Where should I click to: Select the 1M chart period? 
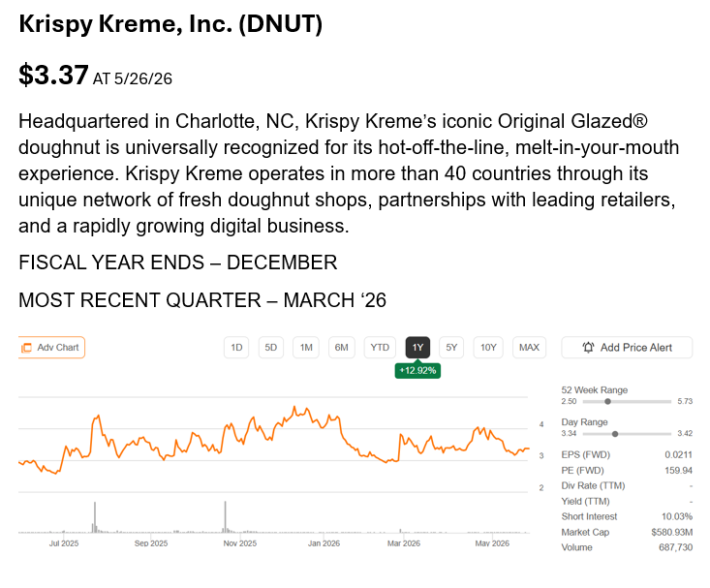coord(306,348)
